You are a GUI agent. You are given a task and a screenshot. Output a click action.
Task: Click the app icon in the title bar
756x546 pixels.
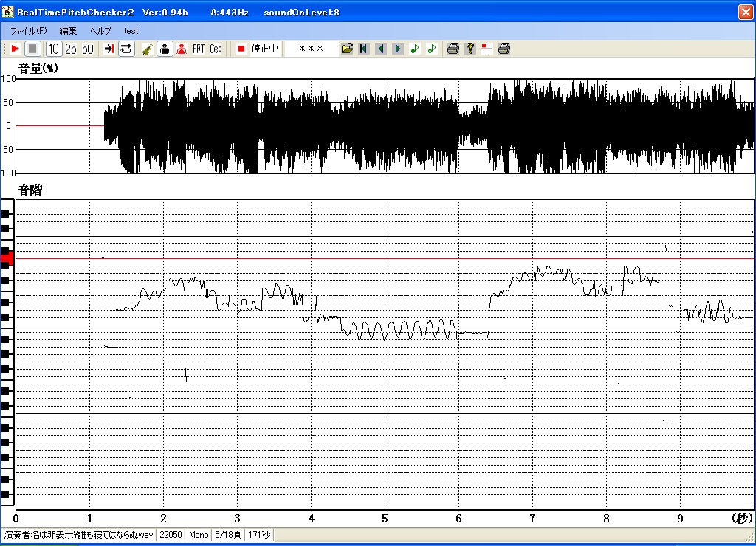click(x=7, y=12)
